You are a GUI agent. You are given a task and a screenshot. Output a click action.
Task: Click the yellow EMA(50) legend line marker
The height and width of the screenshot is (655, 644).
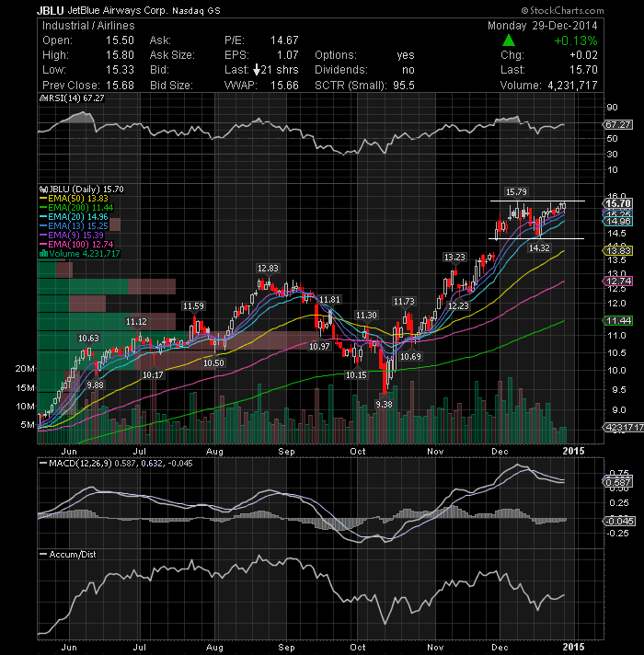[43, 199]
